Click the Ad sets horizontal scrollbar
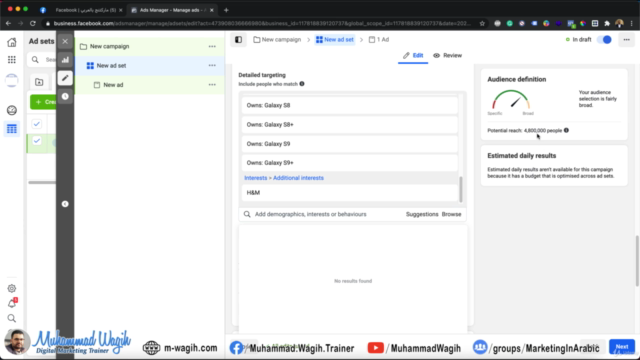 (42, 182)
